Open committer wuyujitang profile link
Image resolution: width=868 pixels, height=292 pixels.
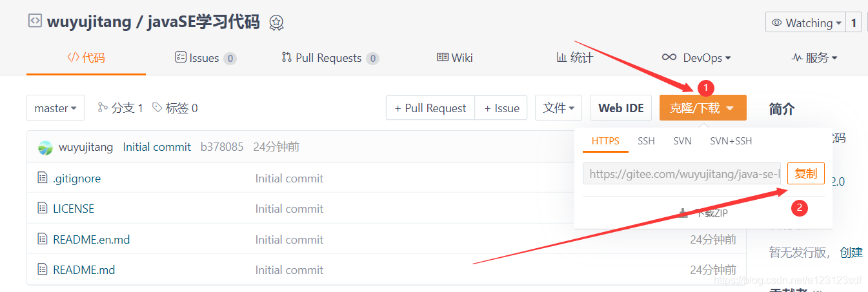click(x=86, y=147)
